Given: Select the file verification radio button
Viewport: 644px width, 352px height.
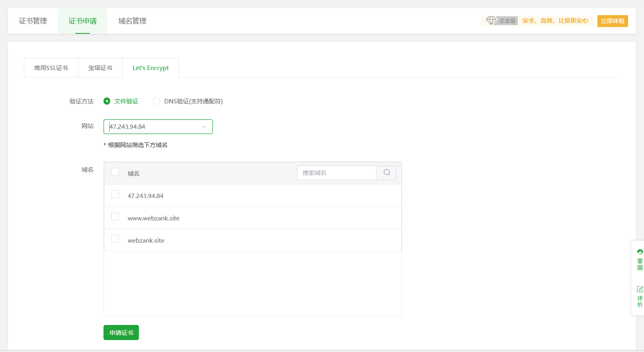Looking at the screenshot, I should pyautogui.click(x=107, y=101).
